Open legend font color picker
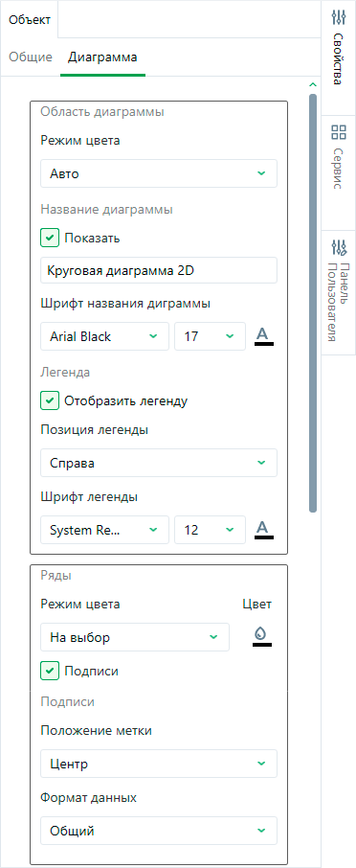This screenshot has height=868, width=356. click(264, 530)
